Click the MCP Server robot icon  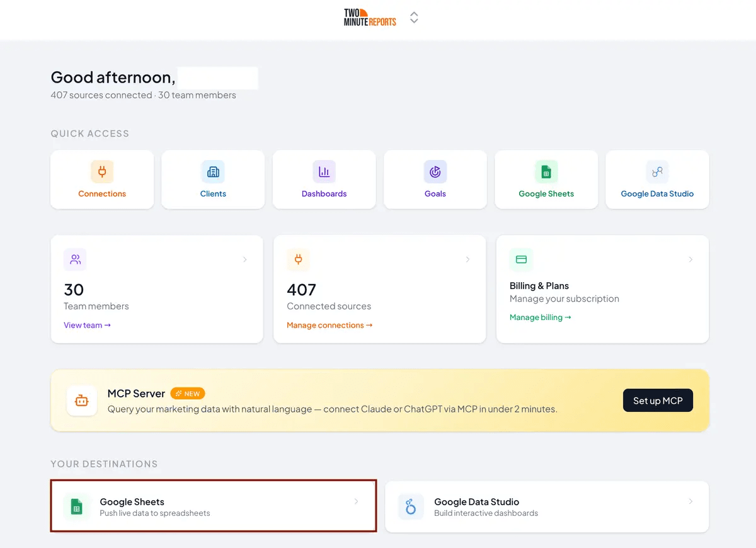pyautogui.click(x=82, y=401)
